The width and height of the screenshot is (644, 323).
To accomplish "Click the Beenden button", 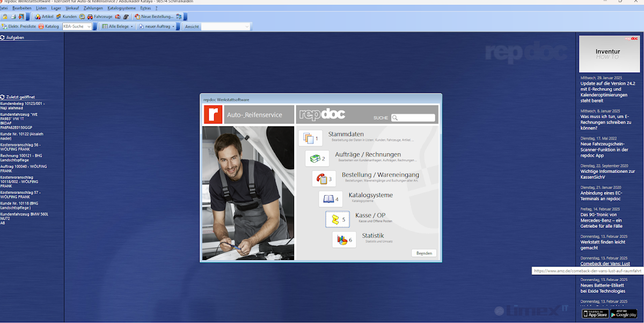I will 424,253.
